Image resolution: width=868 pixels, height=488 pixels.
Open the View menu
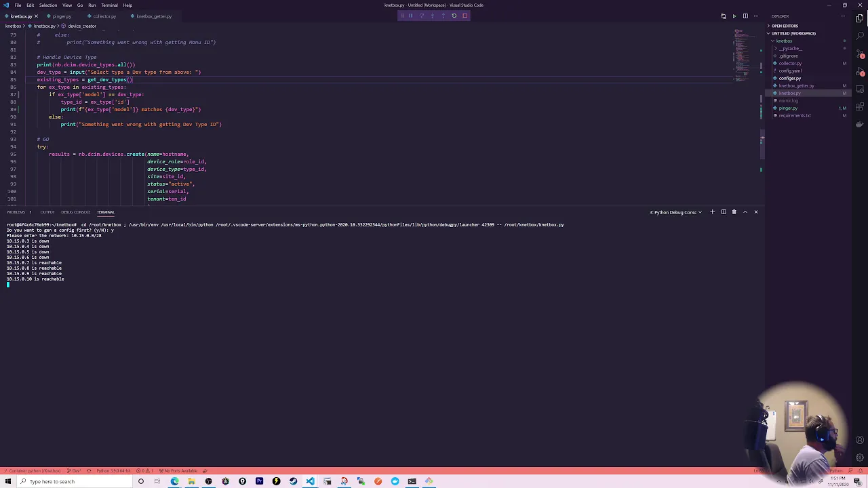pos(67,5)
